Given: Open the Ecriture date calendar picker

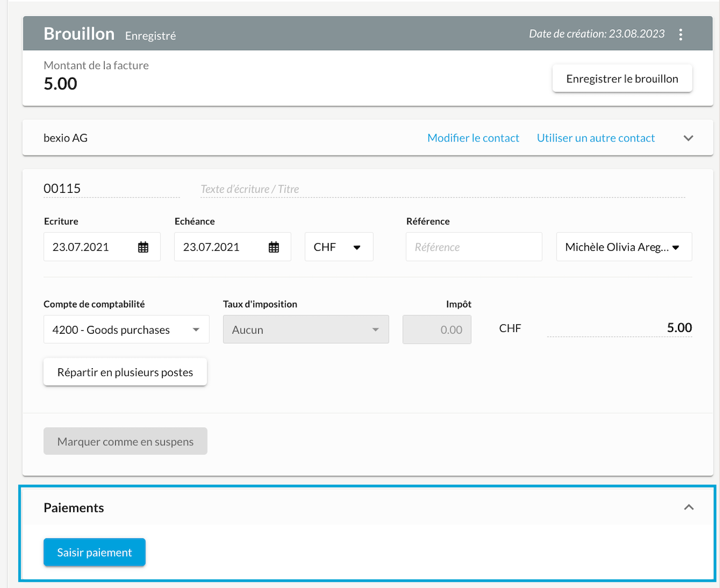Looking at the screenshot, I should pos(143,247).
